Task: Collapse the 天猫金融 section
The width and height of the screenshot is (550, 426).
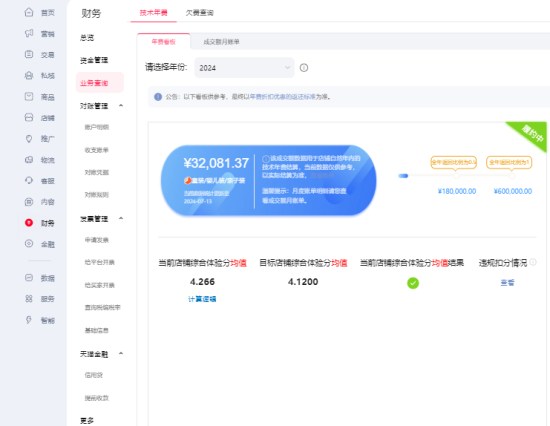Action: [x=121, y=353]
